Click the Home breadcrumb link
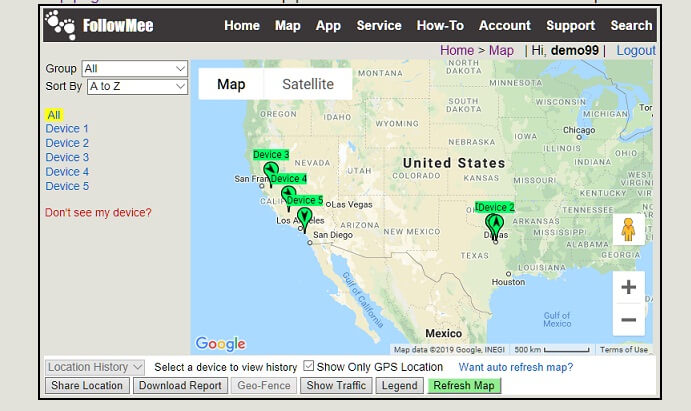 click(x=457, y=50)
